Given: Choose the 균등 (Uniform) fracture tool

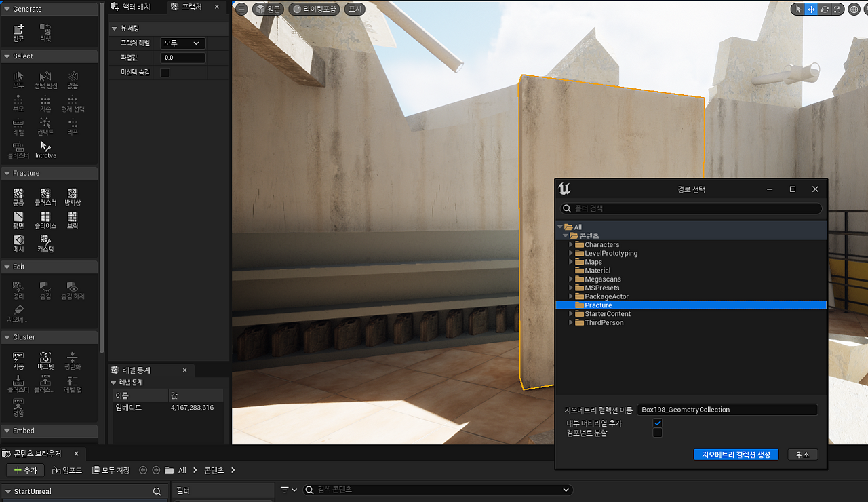Looking at the screenshot, I should coord(18,196).
